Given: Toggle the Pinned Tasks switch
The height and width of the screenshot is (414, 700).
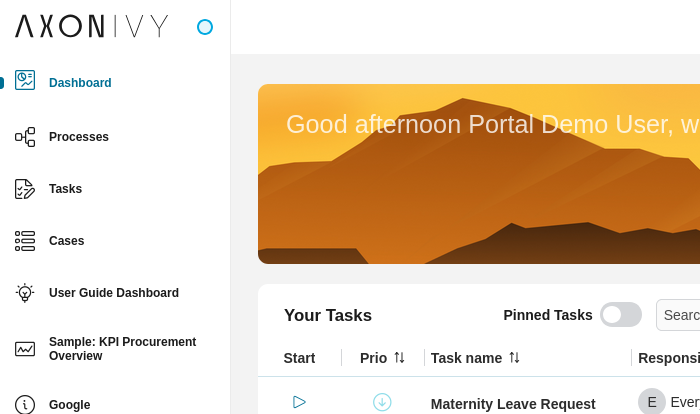Looking at the screenshot, I should point(620,315).
